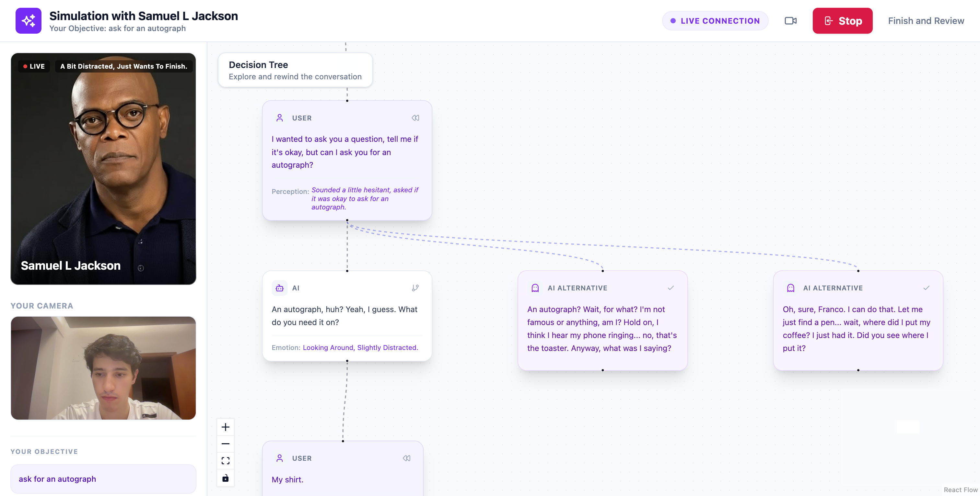980x496 pixels.
Task: Zoom in the decision tree canvas
Action: pyautogui.click(x=225, y=427)
